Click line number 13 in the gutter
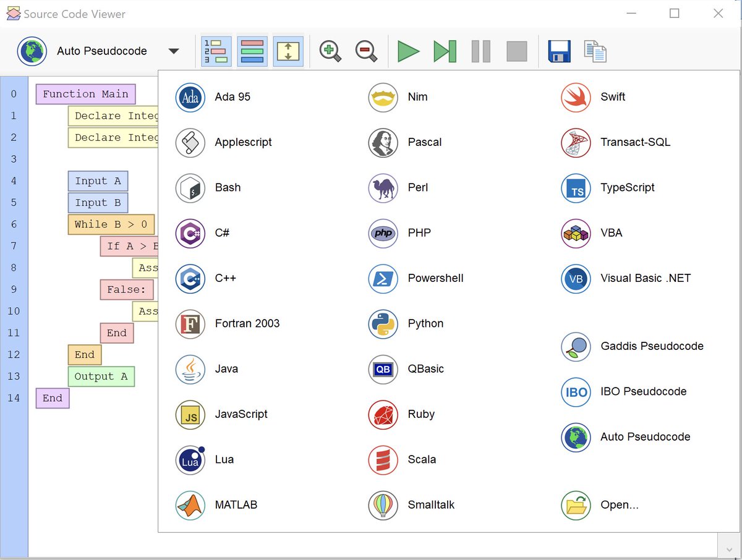 tap(14, 376)
